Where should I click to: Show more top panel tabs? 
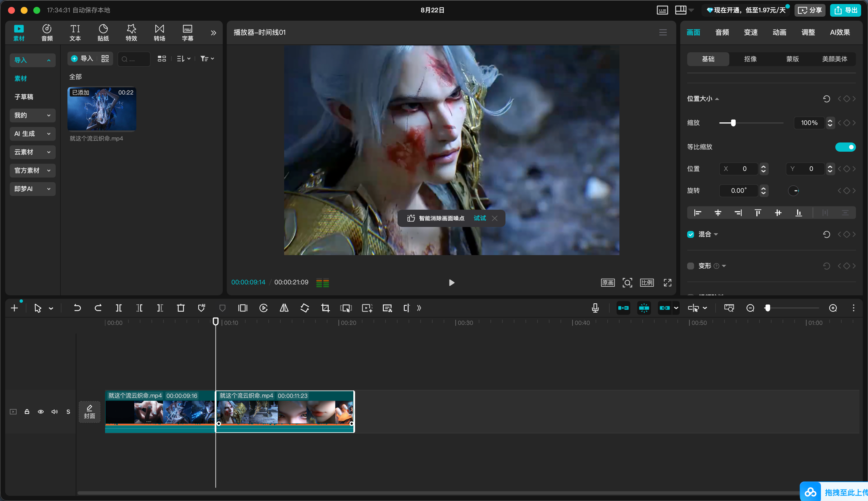214,33
